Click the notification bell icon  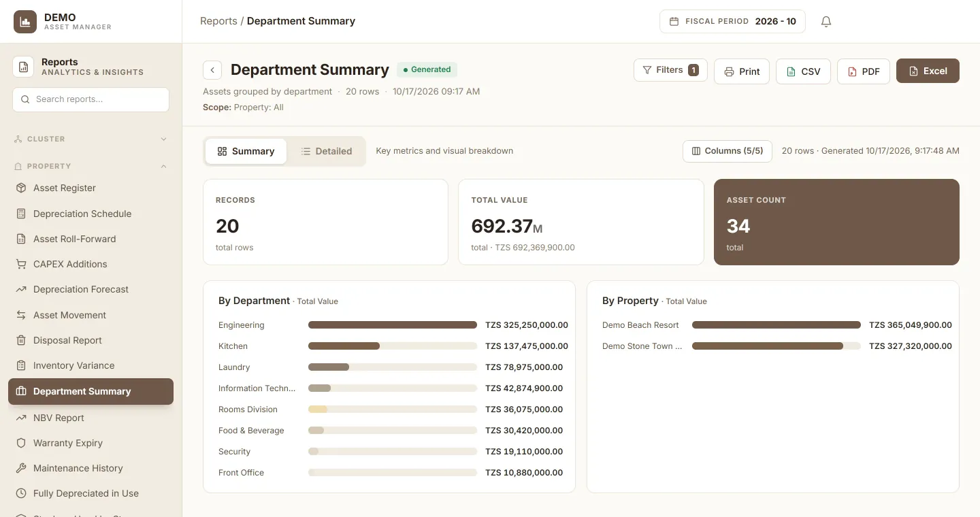point(826,22)
